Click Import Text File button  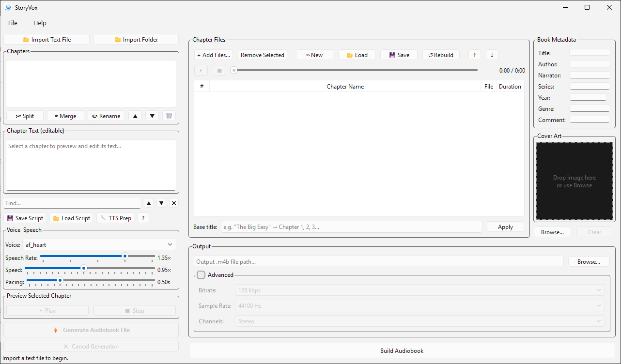pyautogui.click(x=47, y=40)
